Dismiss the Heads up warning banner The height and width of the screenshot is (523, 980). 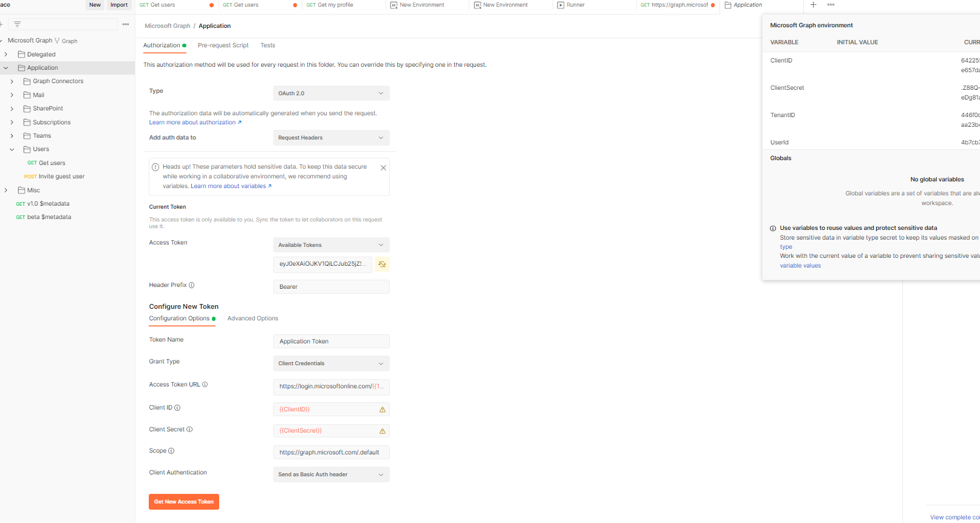pyautogui.click(x=383, y=168)
